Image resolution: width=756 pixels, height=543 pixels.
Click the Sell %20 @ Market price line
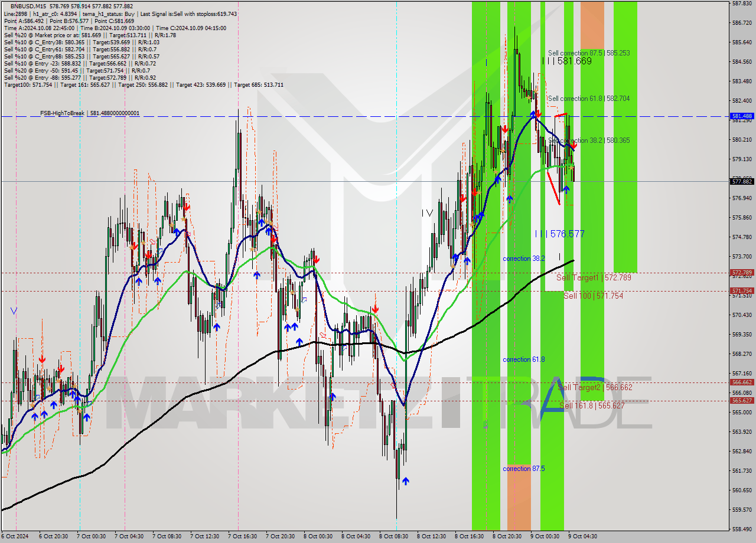point(90,35)
